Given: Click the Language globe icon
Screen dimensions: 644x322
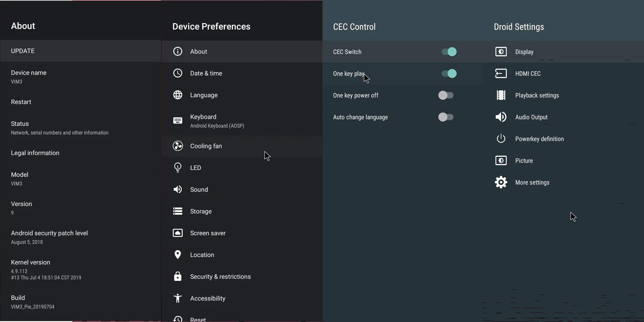Looking at the screenshot, I should coord(178,95).
